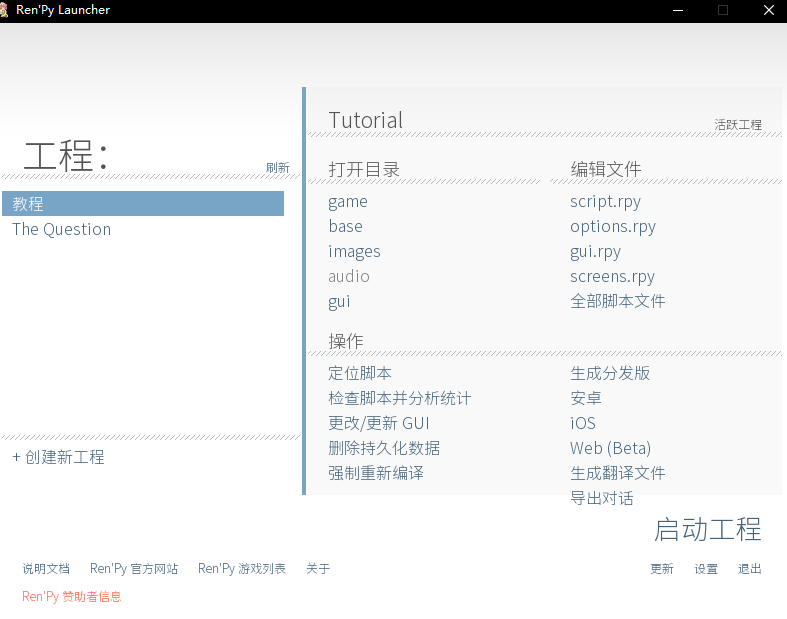Open the 安卓 Android build option
Viewport: 787px width, 619px height.
(x=586, y=398)
